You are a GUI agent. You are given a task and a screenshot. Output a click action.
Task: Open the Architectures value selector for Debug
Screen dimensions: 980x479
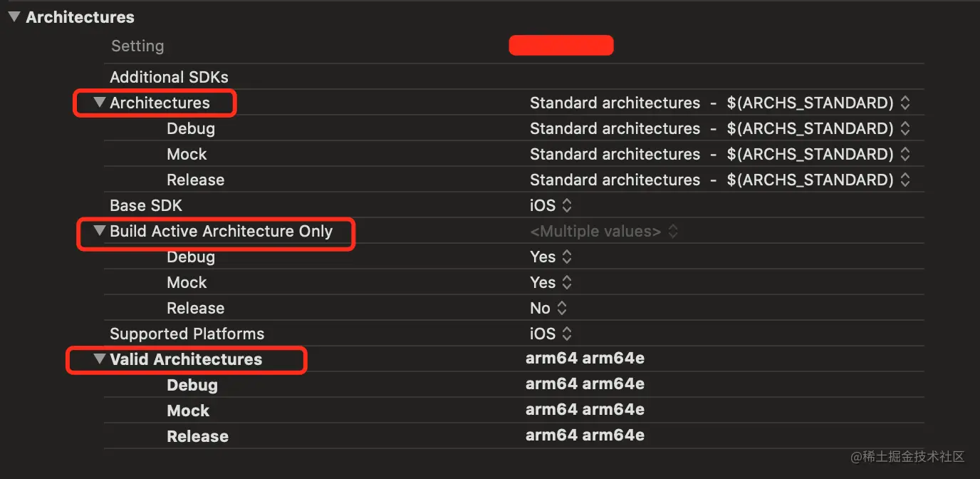905,128
